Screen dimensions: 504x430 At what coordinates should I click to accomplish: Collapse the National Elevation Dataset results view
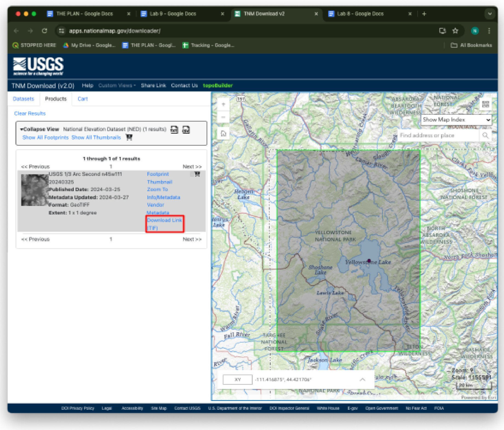(40, 129)
